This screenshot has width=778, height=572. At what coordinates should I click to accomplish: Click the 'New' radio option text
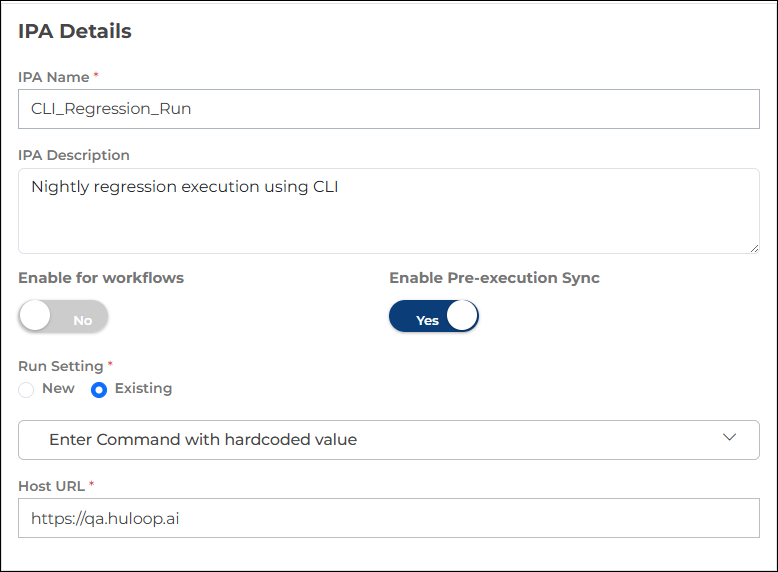[x=58, y=388]
